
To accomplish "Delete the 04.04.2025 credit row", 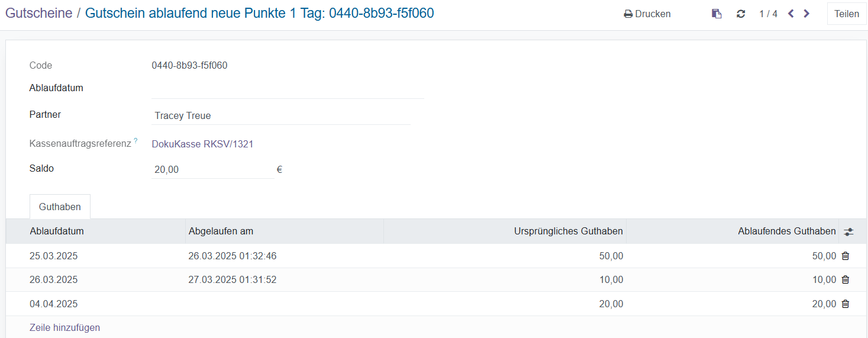I will pos(846,304).
